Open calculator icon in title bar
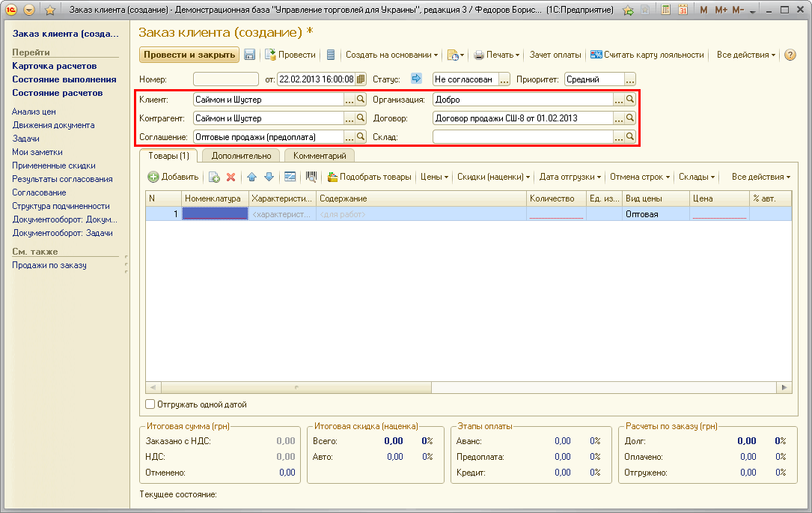 665,10
